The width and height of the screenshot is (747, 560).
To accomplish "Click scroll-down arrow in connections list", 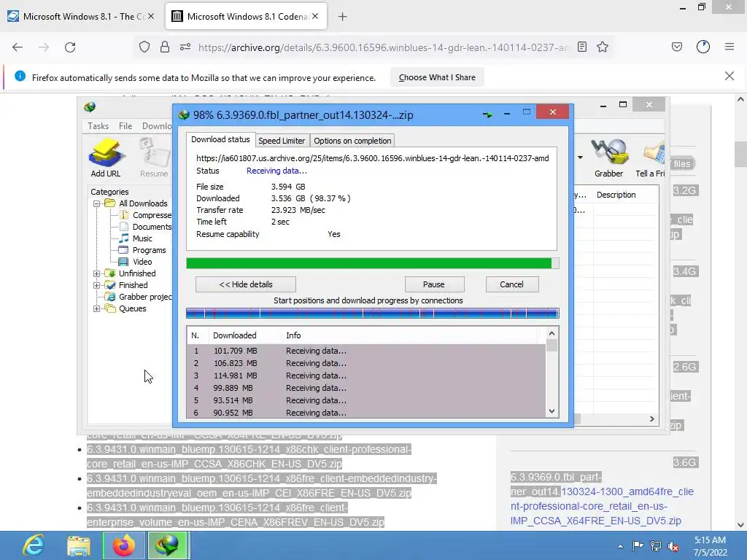I will [551, 411].
